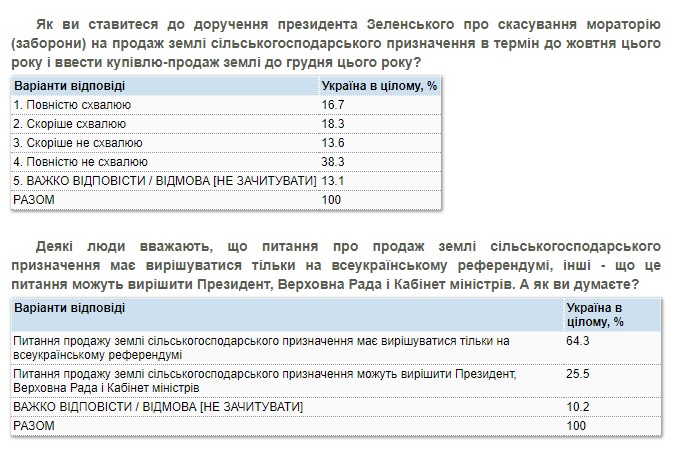This screenshot has height=469, width=673.
Task: Click the 25.5 percentage cell
Action: point(580,373)
